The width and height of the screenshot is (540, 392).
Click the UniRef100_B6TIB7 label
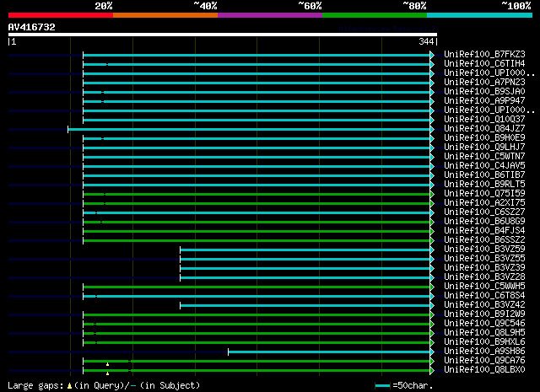(484, 175)
